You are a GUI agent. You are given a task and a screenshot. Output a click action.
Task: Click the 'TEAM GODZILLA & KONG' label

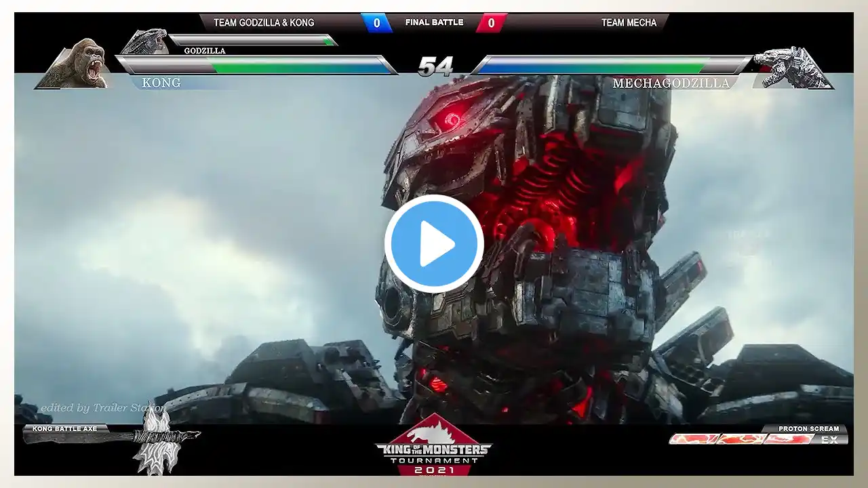[x=264, y=22]
